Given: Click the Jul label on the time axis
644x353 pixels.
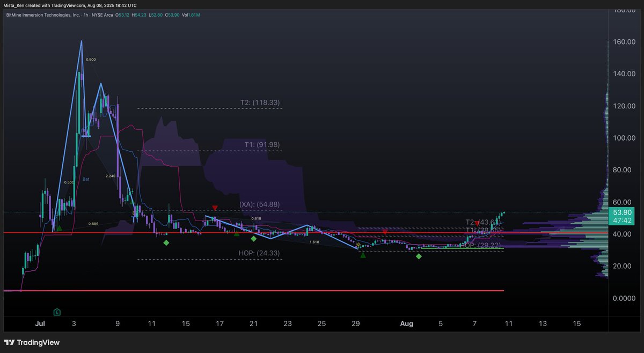Looking at the screenshot, I should pos(40,323).
